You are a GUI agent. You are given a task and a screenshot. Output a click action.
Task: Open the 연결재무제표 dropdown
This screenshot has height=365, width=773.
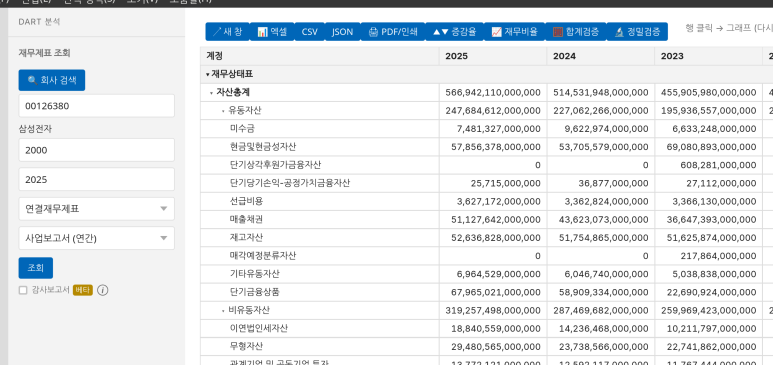[97, 209]
